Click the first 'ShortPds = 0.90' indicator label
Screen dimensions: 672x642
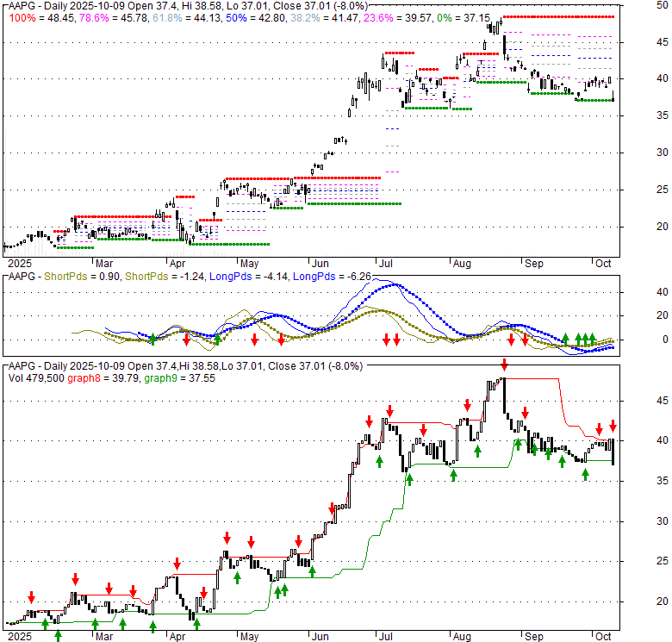point(82,277)
